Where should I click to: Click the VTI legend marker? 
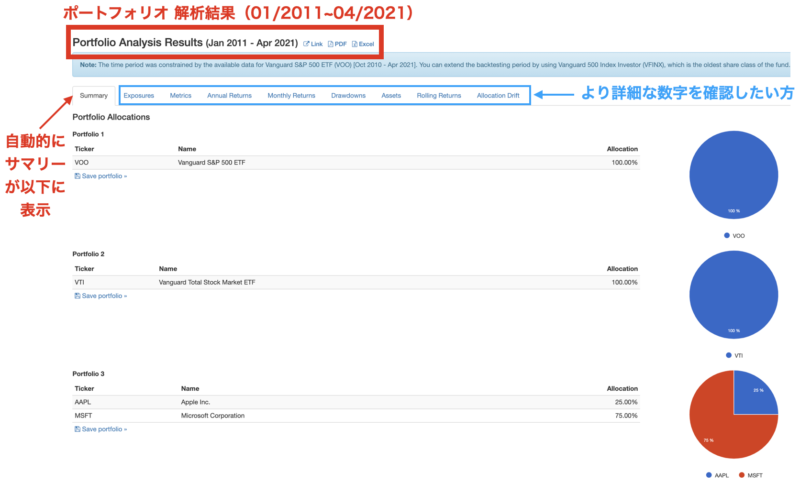point(729,355)
